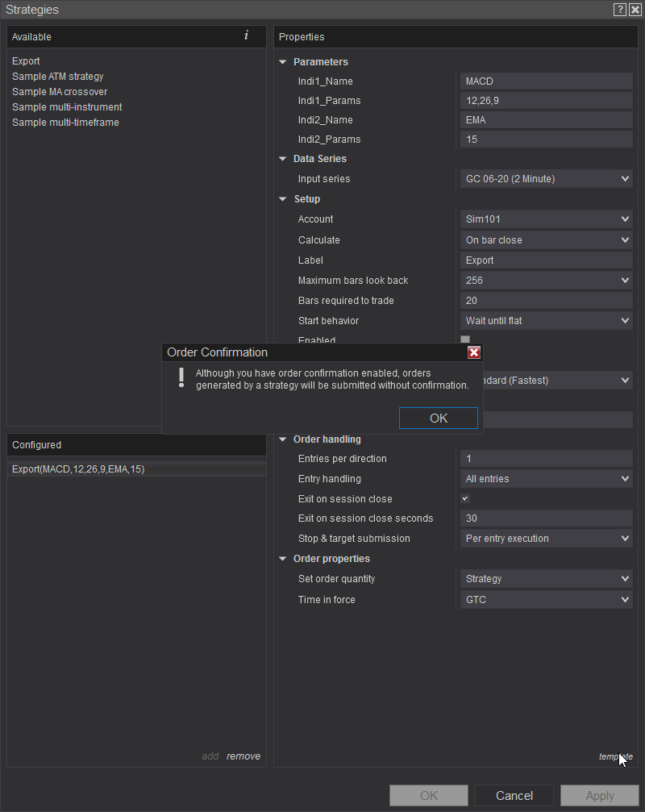Select Sample MA crossover strategy

click(x=60, y=92)
